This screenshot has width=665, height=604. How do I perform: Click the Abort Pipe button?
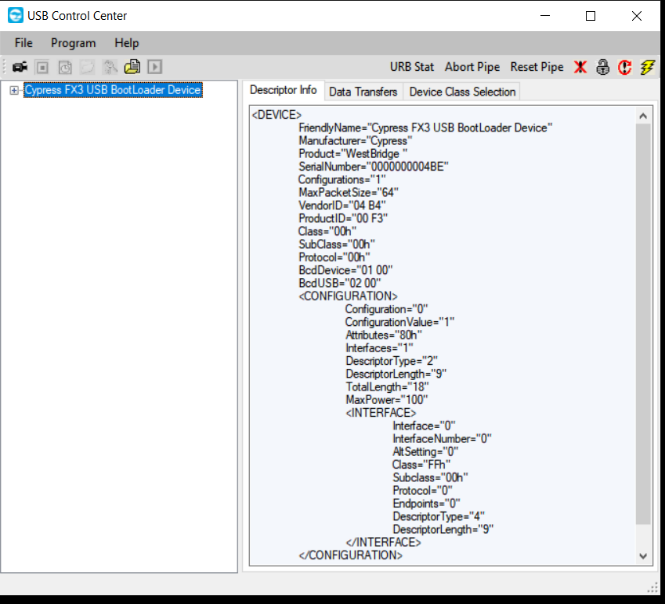(x=472, y=67)
